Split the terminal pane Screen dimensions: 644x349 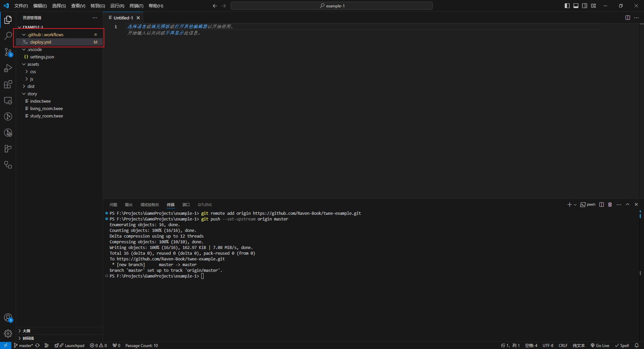click(x=601, y=205)
